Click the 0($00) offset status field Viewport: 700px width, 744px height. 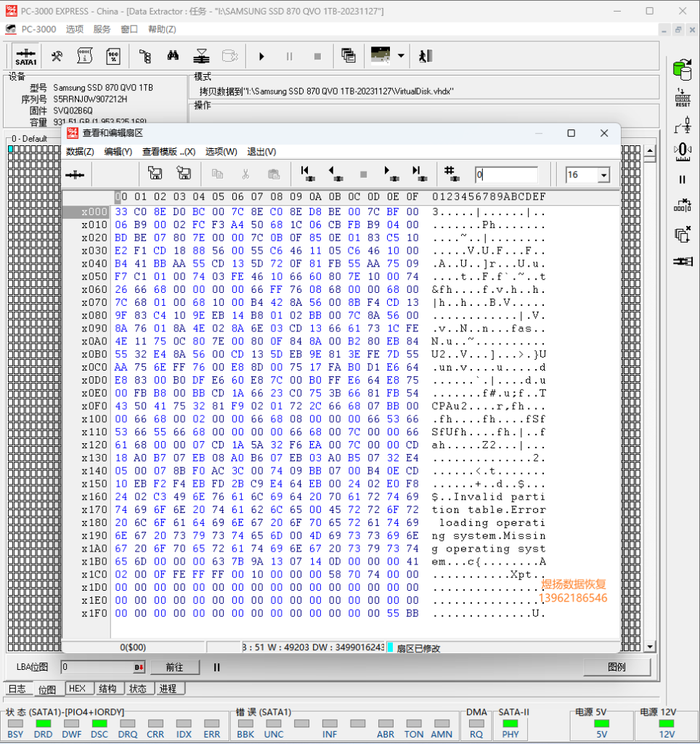133,647
